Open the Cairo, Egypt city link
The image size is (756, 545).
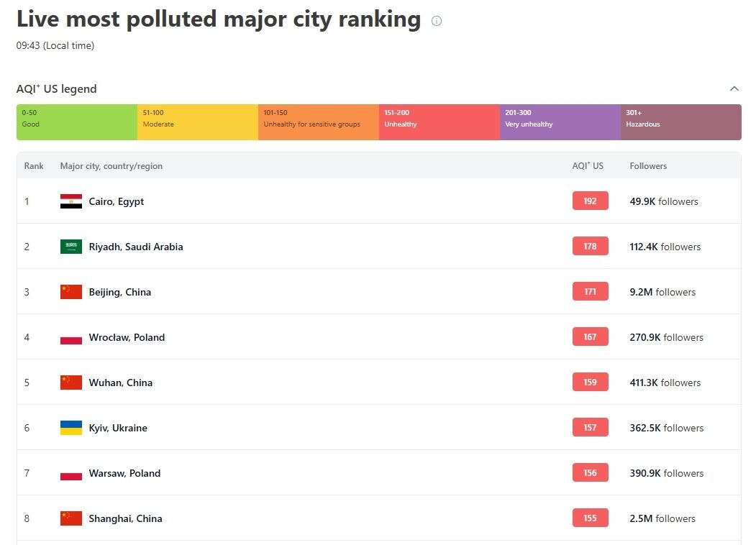pyautogui.click(x=116, y=201)
